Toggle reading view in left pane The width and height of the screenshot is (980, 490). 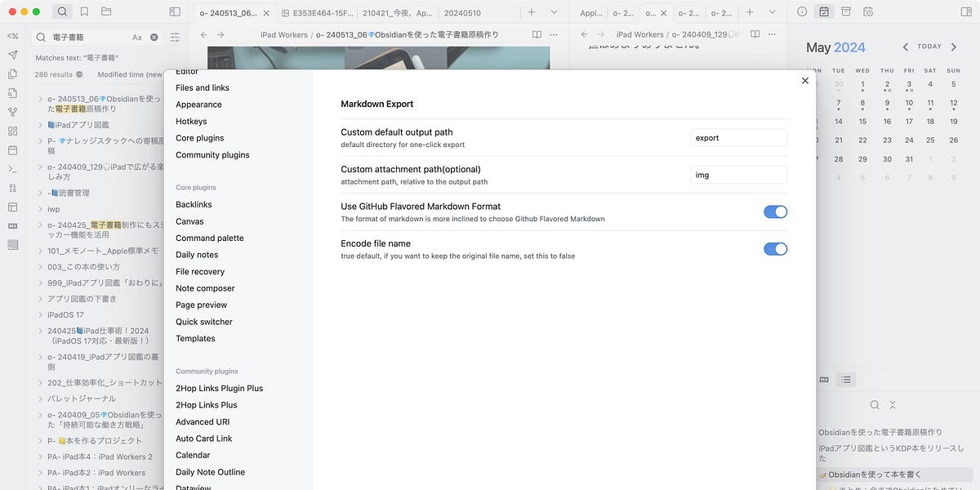[x=537, y=34]
